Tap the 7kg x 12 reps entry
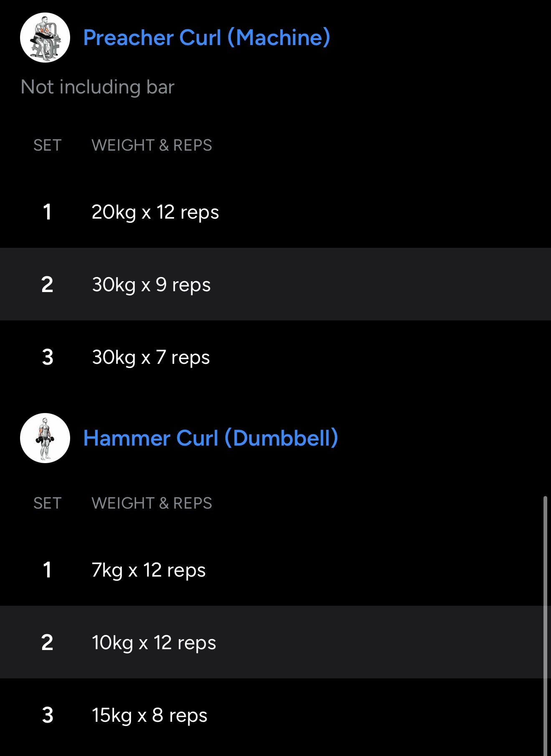The width and height of the screenshot is (551, 756). point(149,570)
